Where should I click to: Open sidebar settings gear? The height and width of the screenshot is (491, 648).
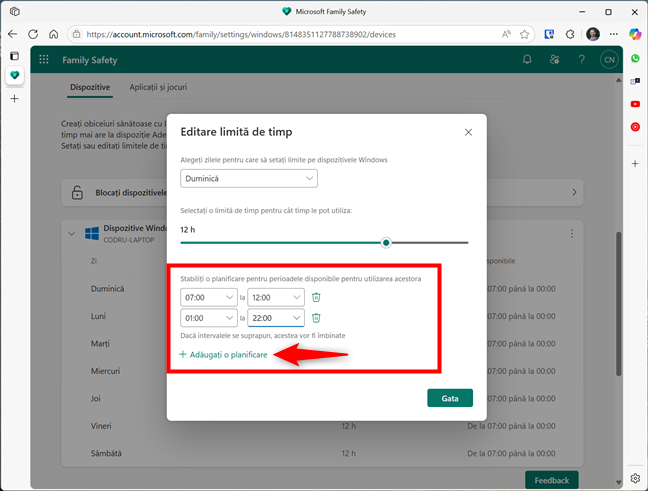tap(635, 478)
